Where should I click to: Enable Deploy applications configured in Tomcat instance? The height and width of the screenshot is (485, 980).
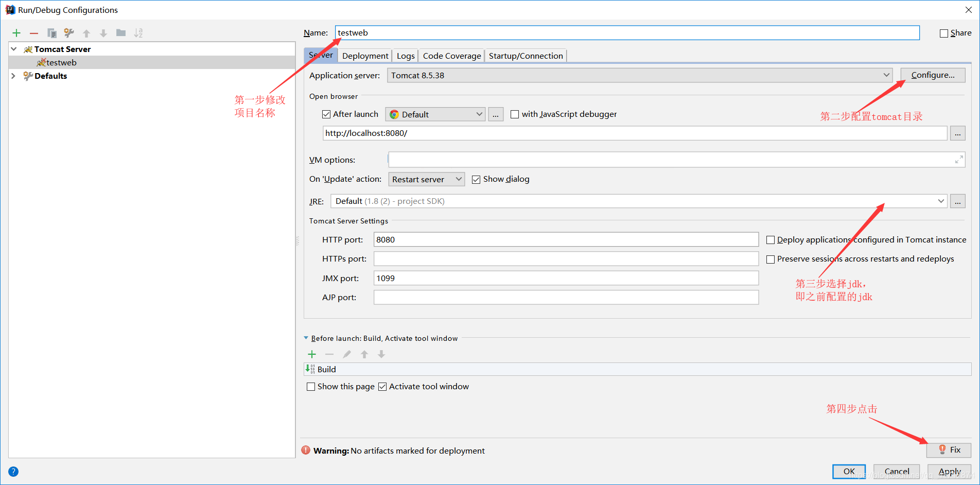pyautogui.click(x=771, y=240)
